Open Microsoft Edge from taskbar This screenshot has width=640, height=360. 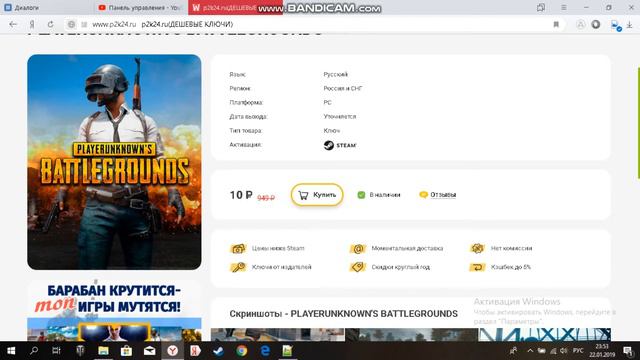click(265, 351)
